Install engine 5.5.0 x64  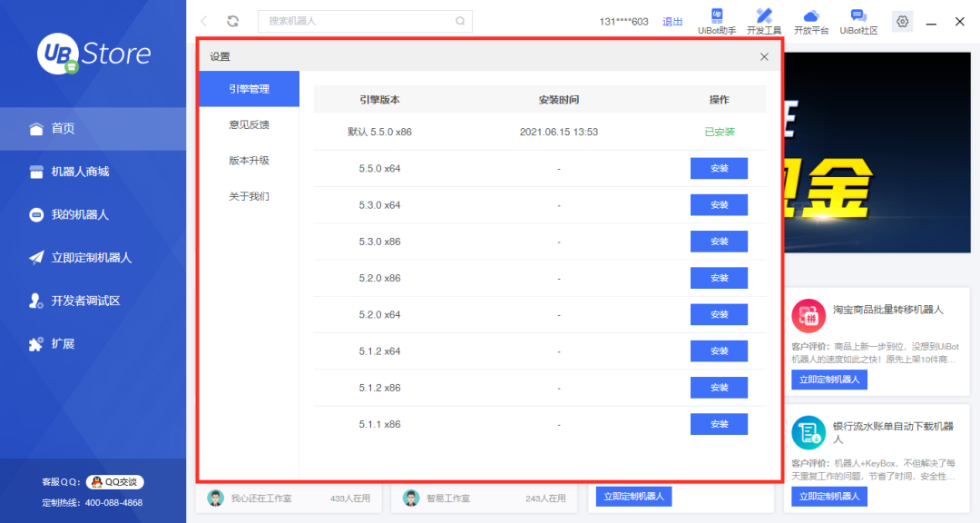click(x=719, y=168)
